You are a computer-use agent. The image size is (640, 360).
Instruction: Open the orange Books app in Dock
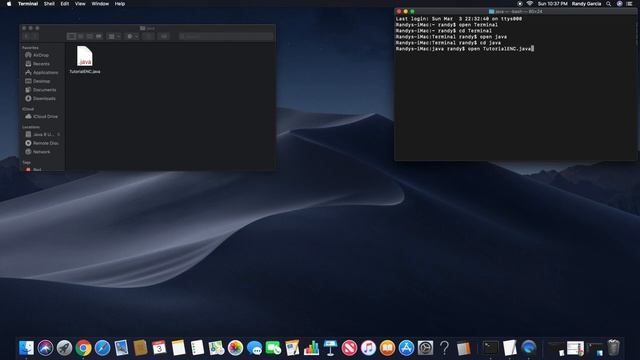[x=387, y=348]
